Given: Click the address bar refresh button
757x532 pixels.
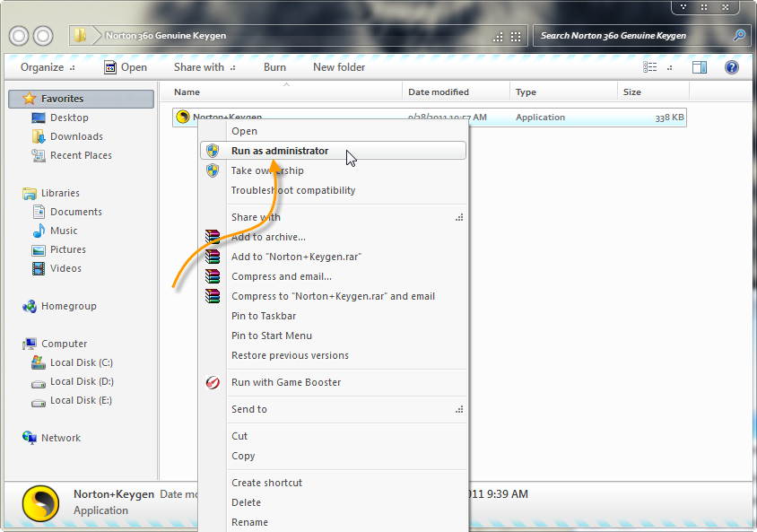Looking at the screenshot, I should [516, 36].
